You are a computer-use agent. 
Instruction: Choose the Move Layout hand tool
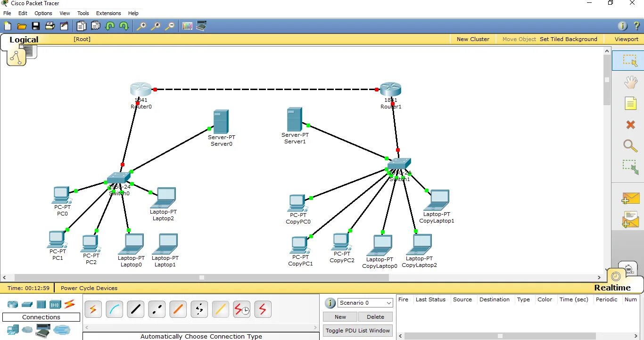point(630,82)
